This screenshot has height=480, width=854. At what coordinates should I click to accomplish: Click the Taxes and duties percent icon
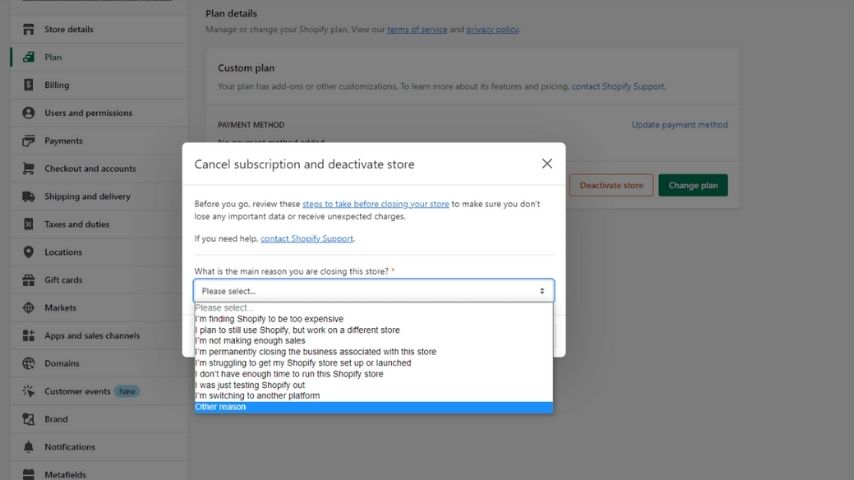click(x=28, y=223)
